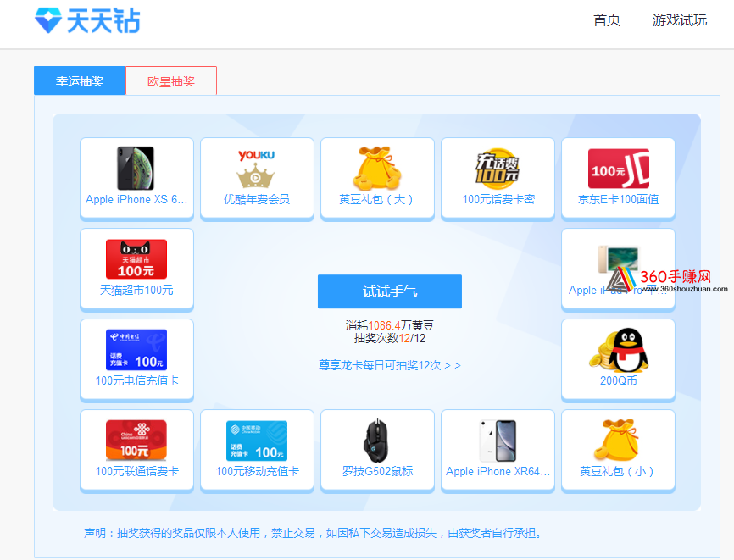Click the 天天钻 site name text
This screenshot has height=560, width=734.
tap(103, 21)
